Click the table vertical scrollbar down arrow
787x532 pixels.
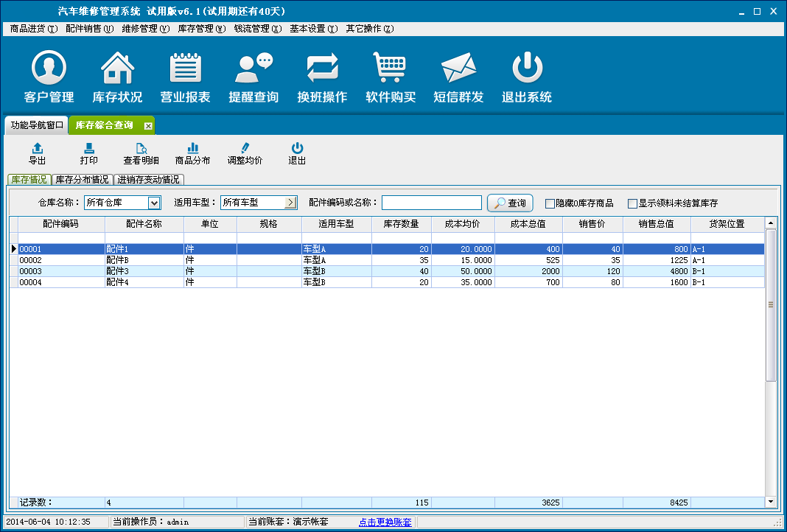click(771, 501)
